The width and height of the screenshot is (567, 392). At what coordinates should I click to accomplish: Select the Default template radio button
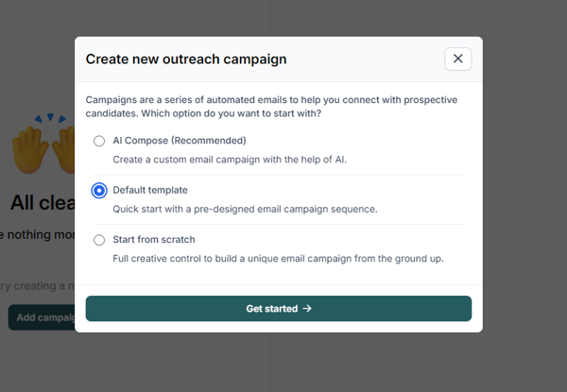click(x=99, y=190)
